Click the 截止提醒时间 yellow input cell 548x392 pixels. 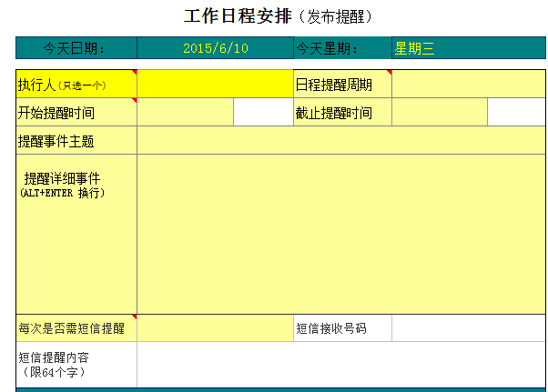(x=440, y=113)
